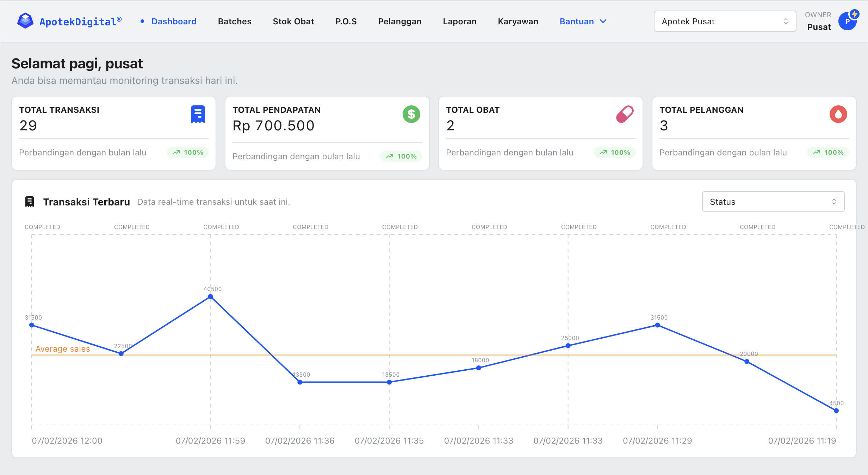This screenshot has height=475, width=868.
Task: Click the red droplet icon on Total Pelanggan
Action: coord(838,114)
